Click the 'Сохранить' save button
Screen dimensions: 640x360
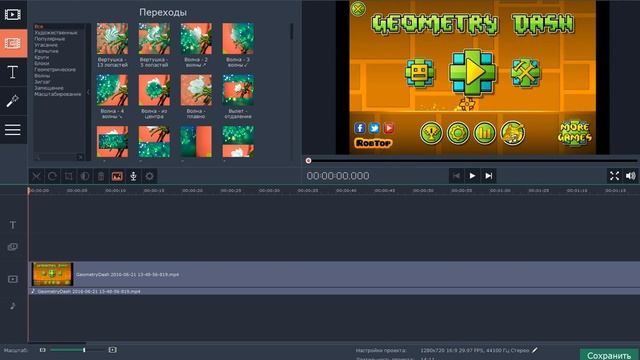[x=608, y=355]
